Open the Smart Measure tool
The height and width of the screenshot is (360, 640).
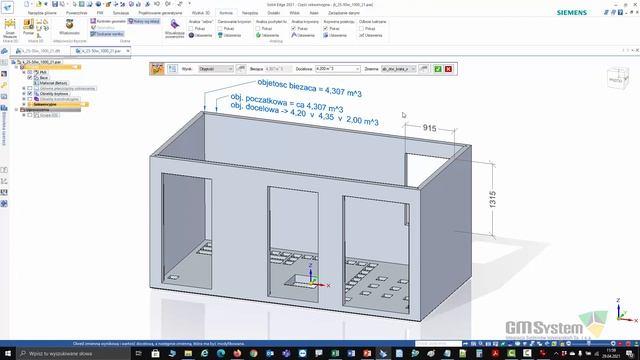point(10,29)
